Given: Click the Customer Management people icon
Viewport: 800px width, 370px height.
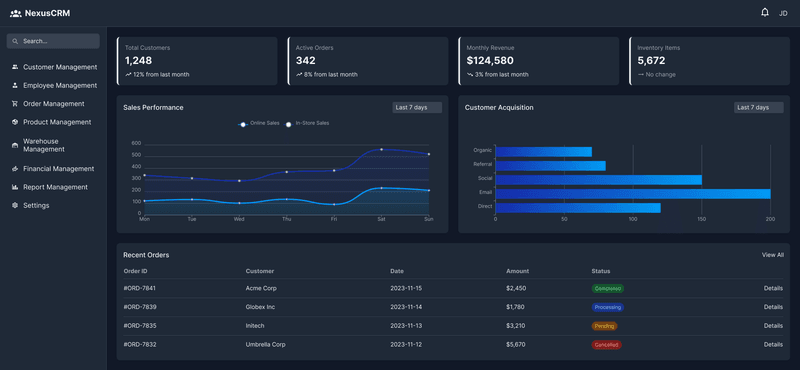Looking at the screenshot, I should 15,67.
